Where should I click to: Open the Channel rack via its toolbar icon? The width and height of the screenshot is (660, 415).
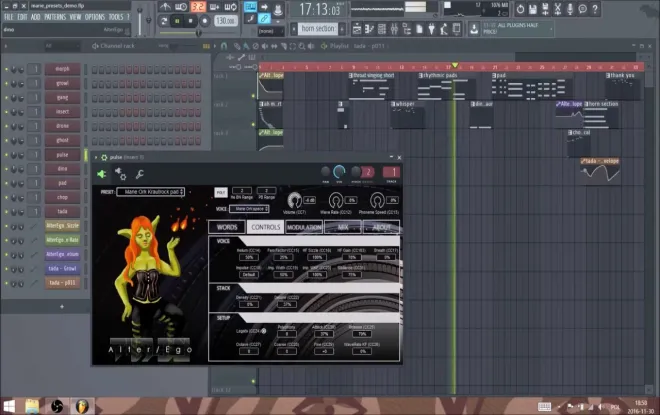[382, 29]
